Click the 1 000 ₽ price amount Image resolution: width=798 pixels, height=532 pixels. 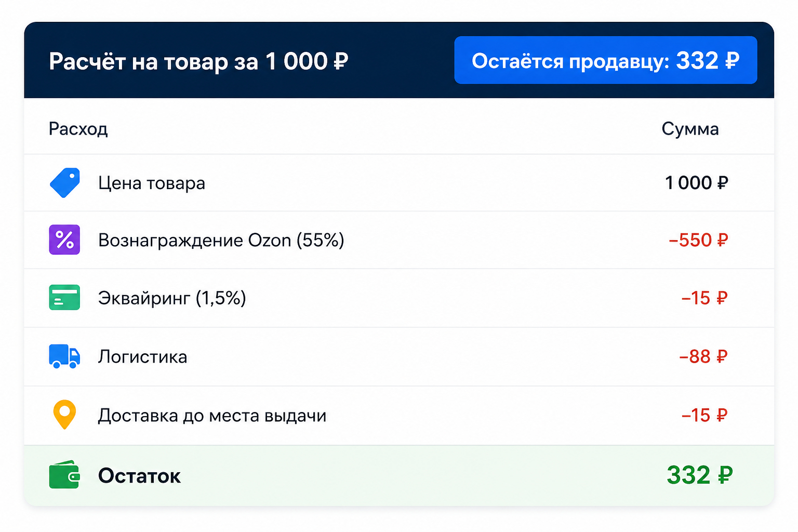697,183
